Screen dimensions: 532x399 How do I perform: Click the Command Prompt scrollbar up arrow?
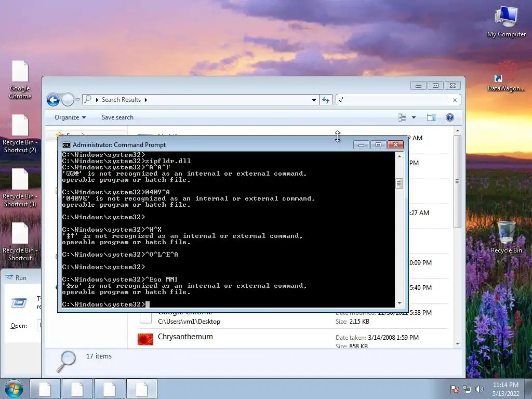400,156
